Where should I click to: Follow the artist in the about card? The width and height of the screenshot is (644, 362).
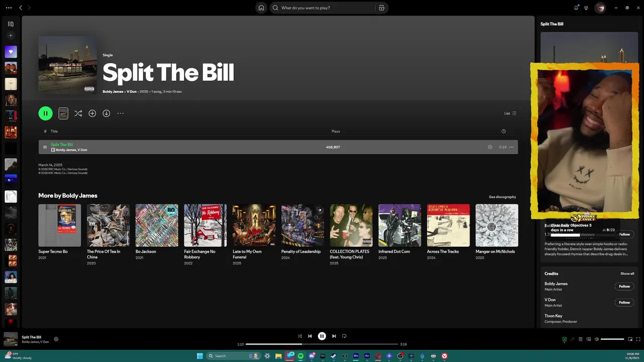(x=624, y=234)
